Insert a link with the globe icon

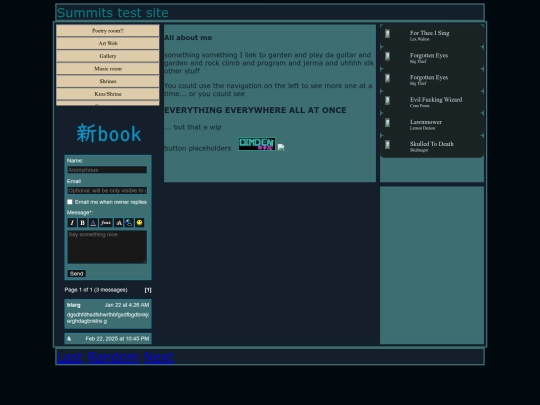point(129,223)
